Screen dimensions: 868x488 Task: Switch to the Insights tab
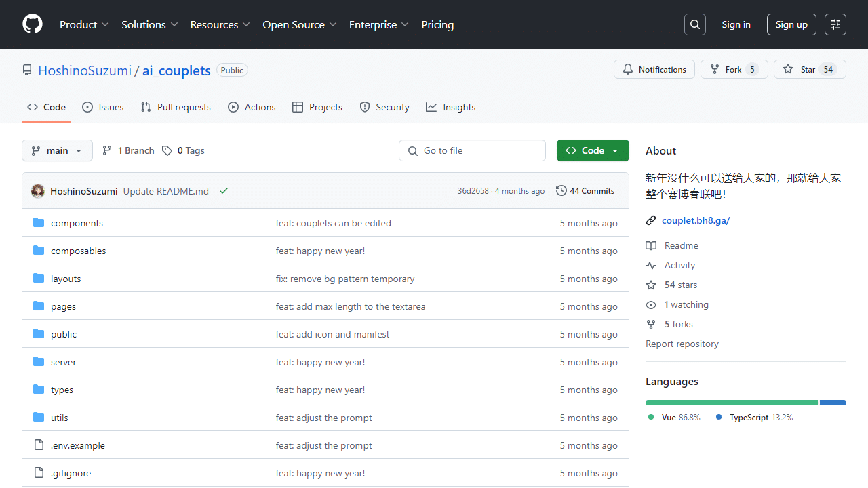tap(451, 107)
